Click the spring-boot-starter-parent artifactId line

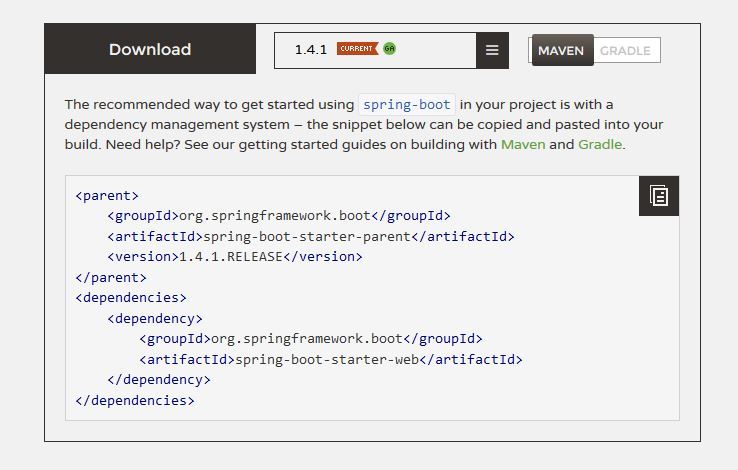[x=311, y=236]
